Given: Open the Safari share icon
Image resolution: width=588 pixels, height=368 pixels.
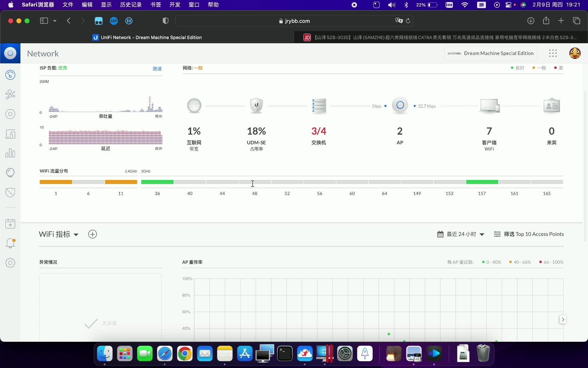Looking at the screenshot, I should pyautogui.click(x=546, y=20).
